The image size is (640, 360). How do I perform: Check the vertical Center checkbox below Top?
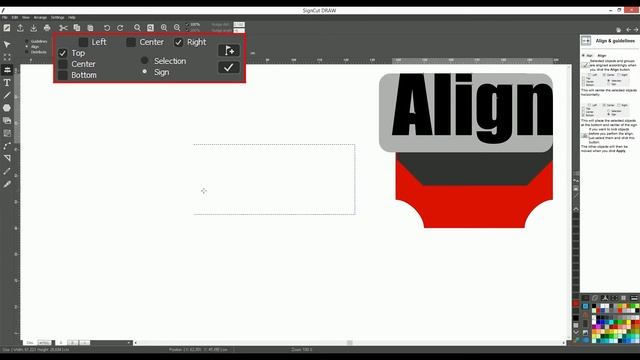tap(62, 64)
